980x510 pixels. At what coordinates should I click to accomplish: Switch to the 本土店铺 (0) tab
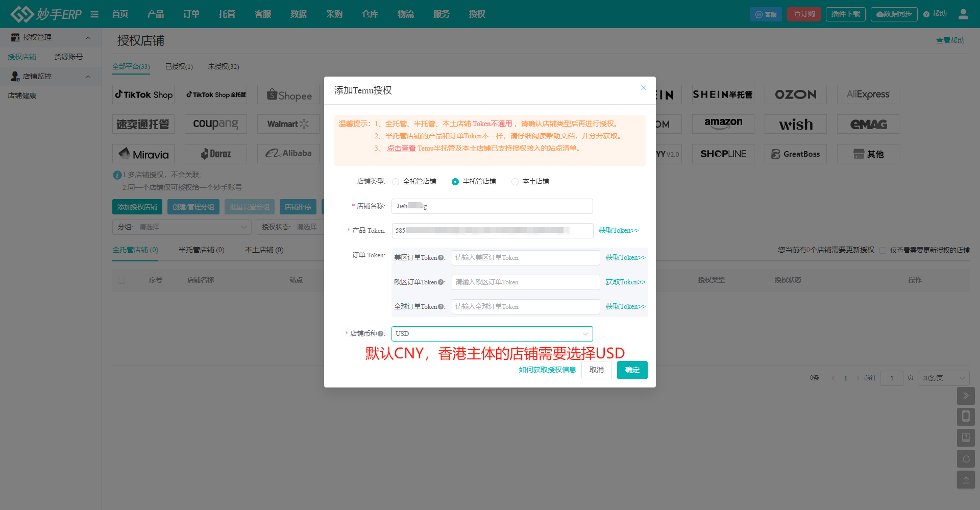click(x=264, y=250)
